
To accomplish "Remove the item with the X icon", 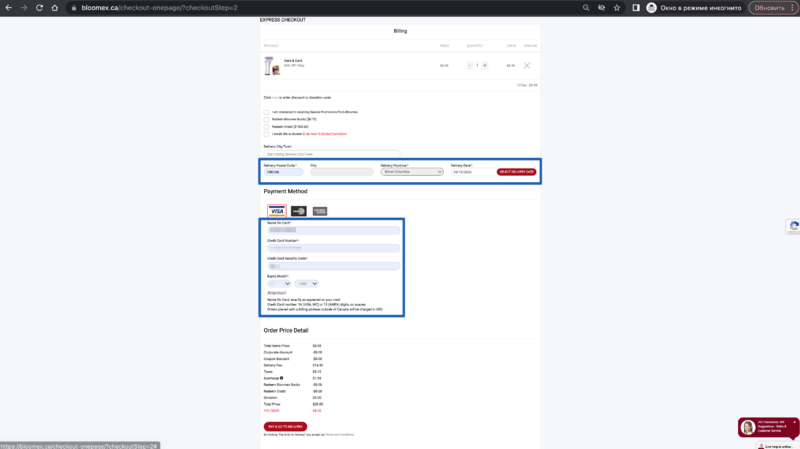I will coord(527,65).
